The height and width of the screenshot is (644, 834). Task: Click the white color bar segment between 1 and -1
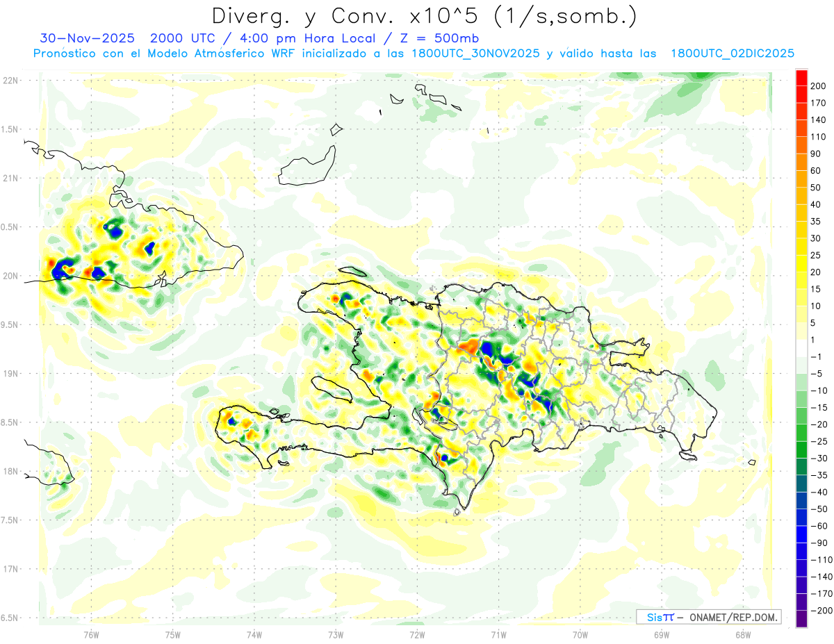[x=801, y=348]
